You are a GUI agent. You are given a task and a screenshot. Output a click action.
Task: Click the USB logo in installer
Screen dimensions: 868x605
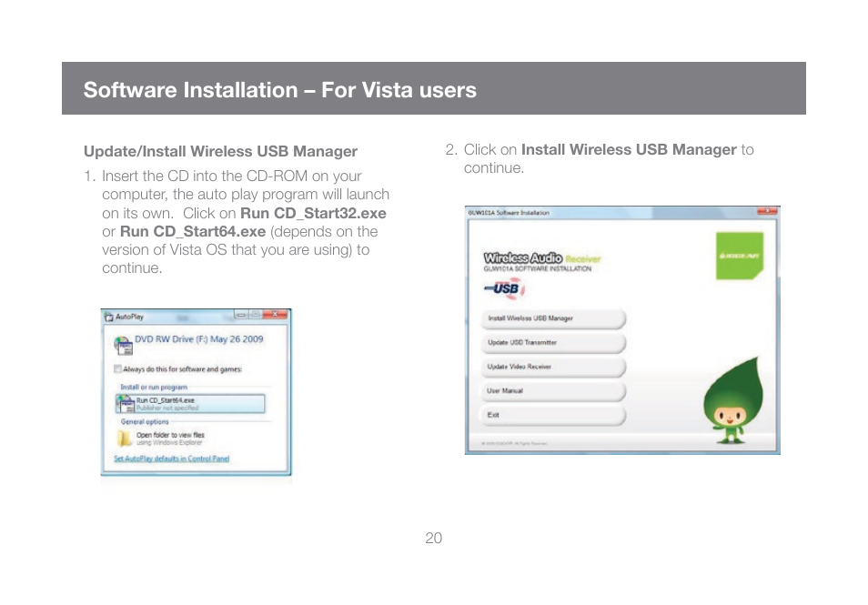click(504, 288)
